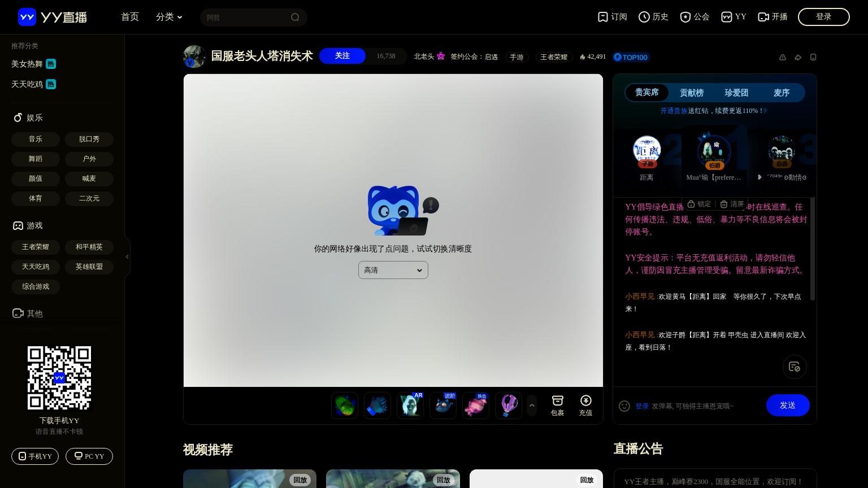Click 登录 link in chat input
This screenshot has height=488, width=868.
click(x=642, y=406)
